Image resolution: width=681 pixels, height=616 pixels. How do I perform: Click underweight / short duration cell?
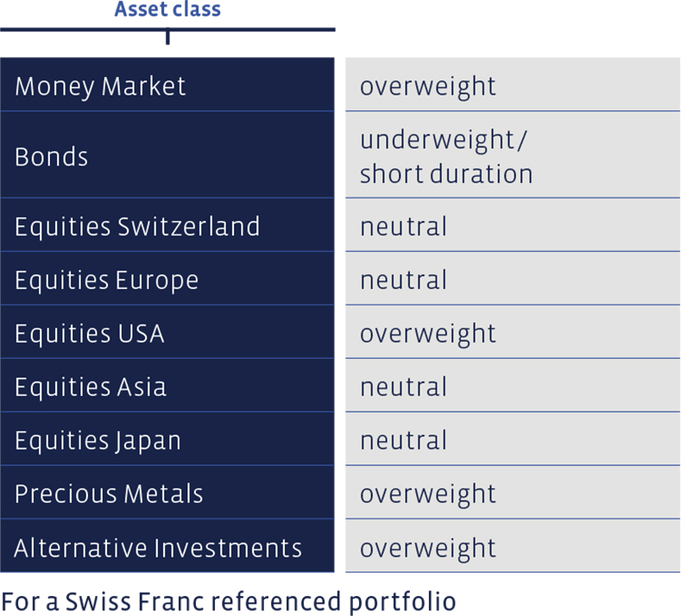513,155
